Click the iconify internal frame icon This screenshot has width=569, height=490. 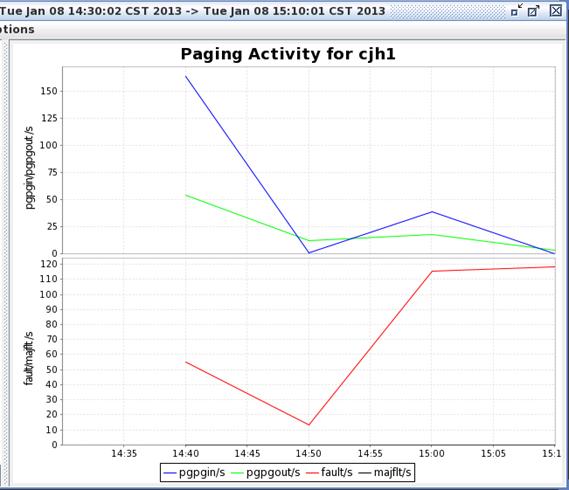coord(516,10)
